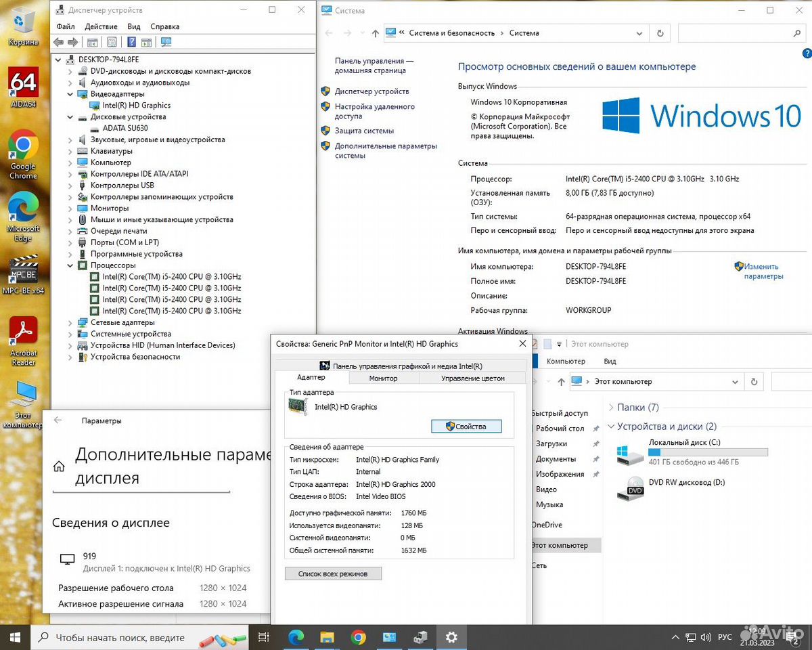Open the AIDA64 desktop icon
The width and height of the screenshot is (812, 650).
coord(23,88)
